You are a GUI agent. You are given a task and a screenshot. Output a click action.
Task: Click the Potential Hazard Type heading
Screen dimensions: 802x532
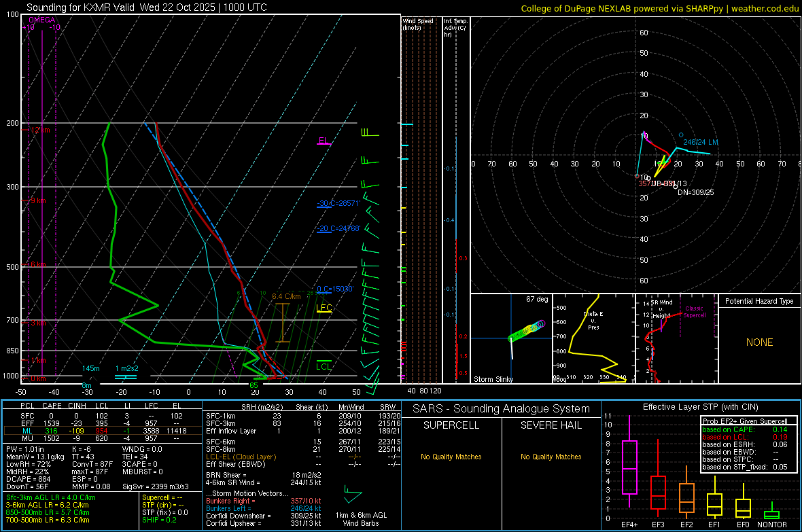(x=759, y=301)
